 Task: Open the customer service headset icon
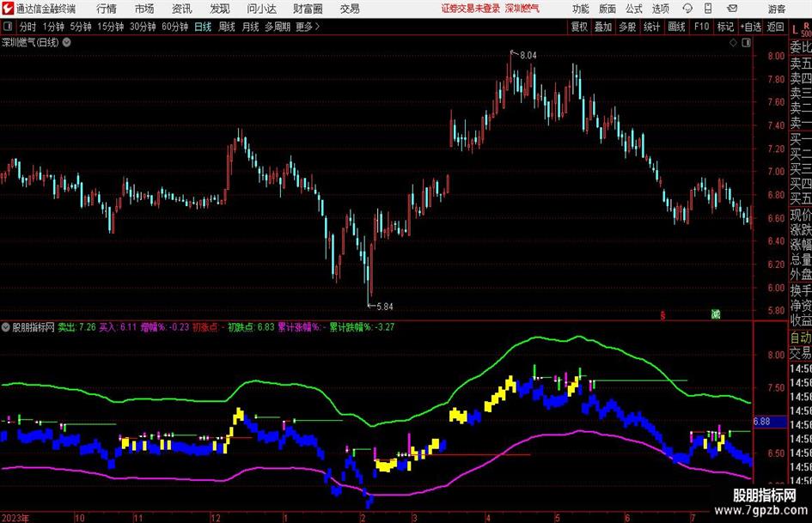(687, 9)
